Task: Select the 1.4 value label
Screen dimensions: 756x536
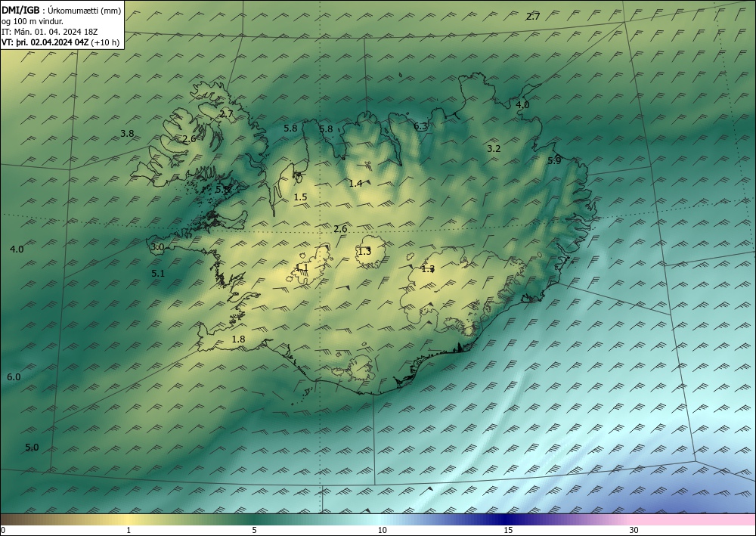Action: click(x=355, y=183)
